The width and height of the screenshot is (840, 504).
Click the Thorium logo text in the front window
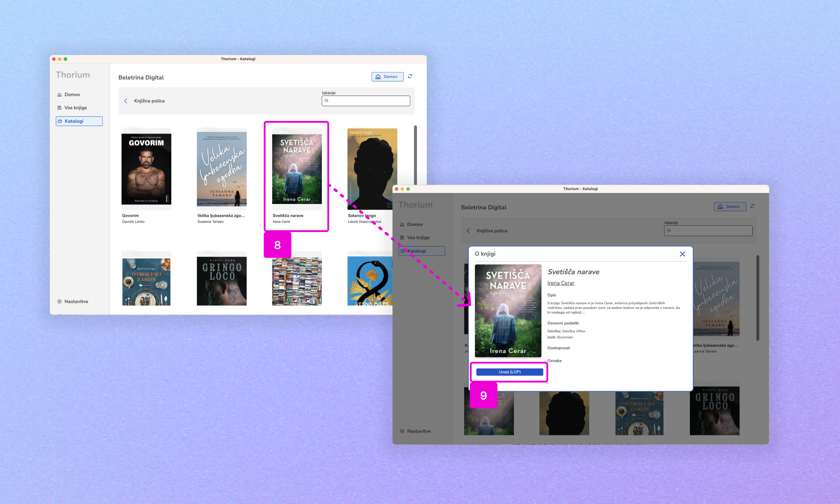pyautogui.click(x=415, y=205)
